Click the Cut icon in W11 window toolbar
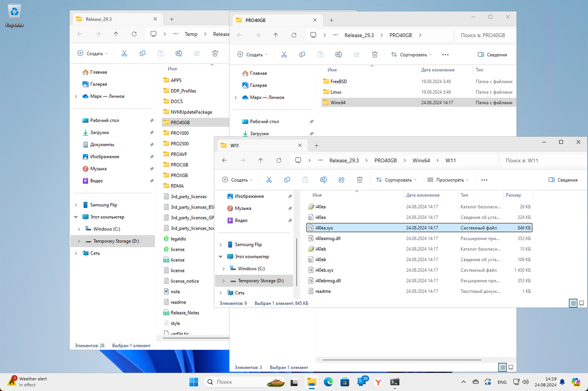The height and width of the screenshot is (391, 588). (269, 180)
